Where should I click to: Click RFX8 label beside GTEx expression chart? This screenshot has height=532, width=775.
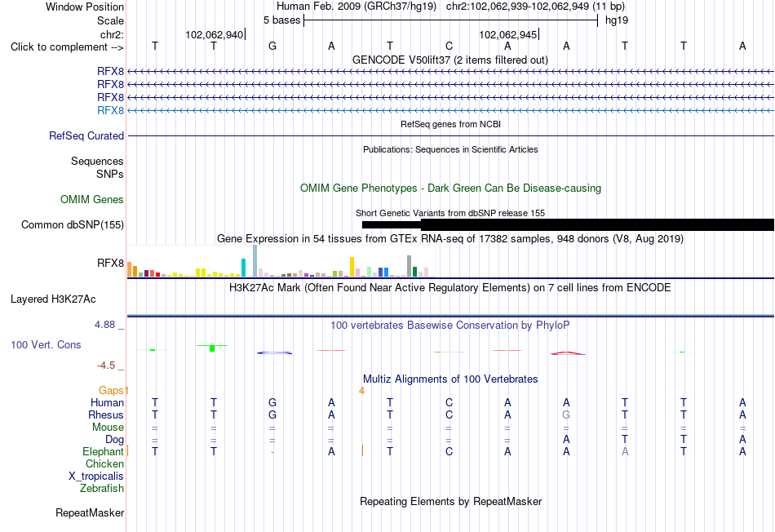(x=110, y=263)
